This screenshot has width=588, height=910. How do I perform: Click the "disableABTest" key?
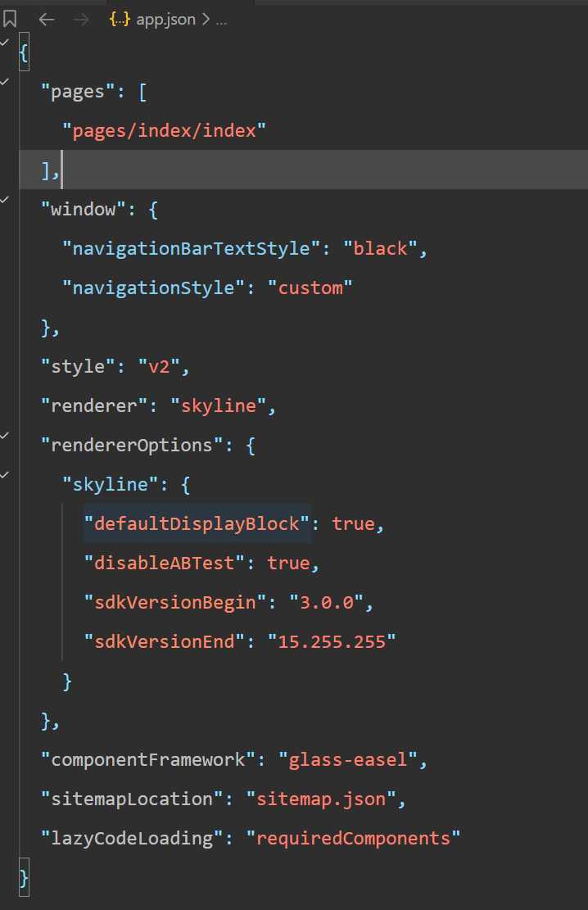(x=165, y=563)
